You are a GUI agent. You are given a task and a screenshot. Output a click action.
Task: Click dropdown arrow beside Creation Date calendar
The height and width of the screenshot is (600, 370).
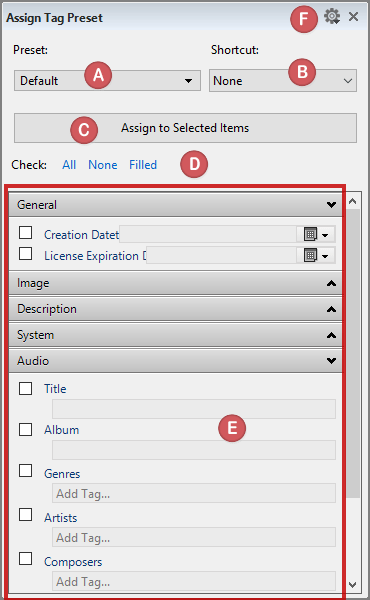pos(325,235)
